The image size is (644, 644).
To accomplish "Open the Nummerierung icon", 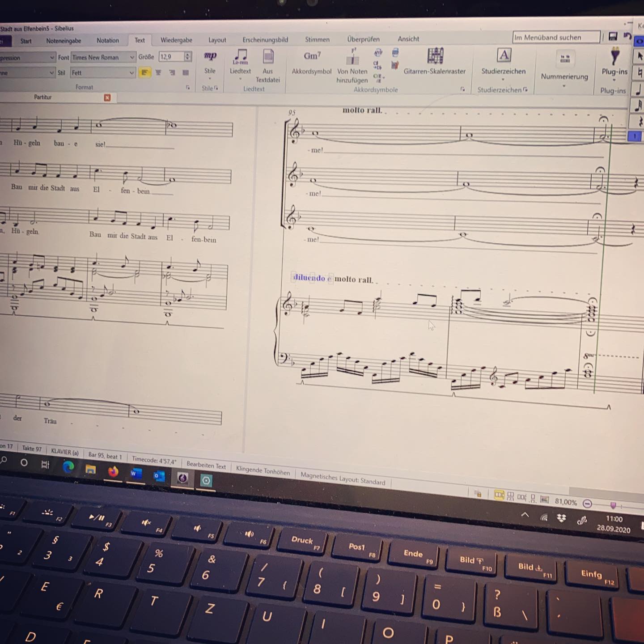I will (x=565, y=59).
